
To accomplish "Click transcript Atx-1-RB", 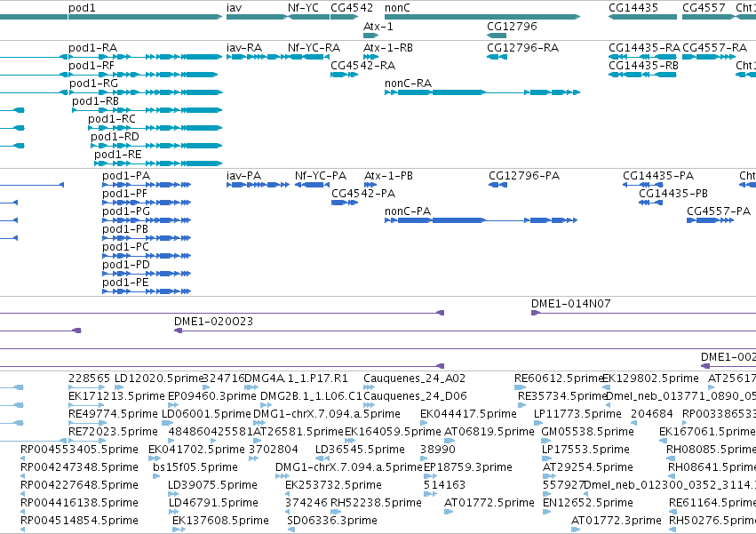I will tap(388, 48).
